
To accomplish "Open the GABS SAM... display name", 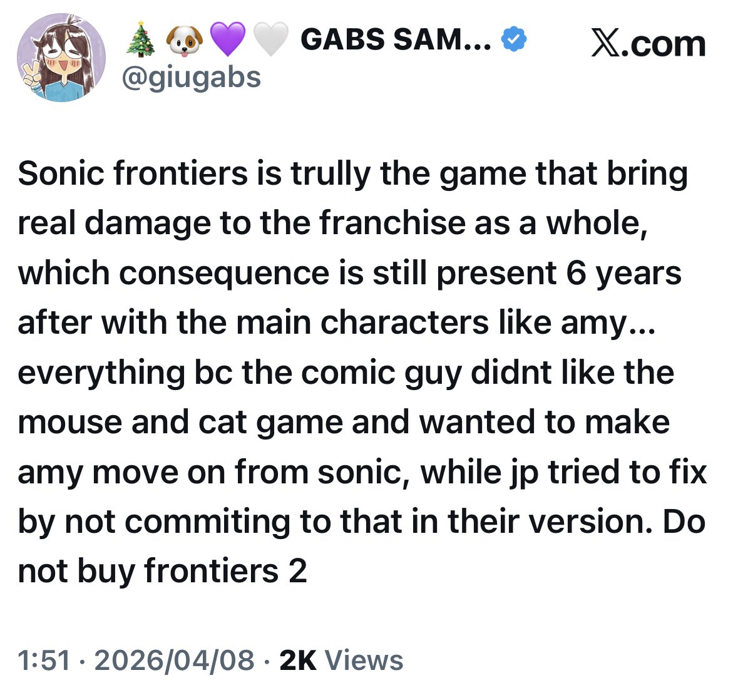I will [x=396, y=40].
